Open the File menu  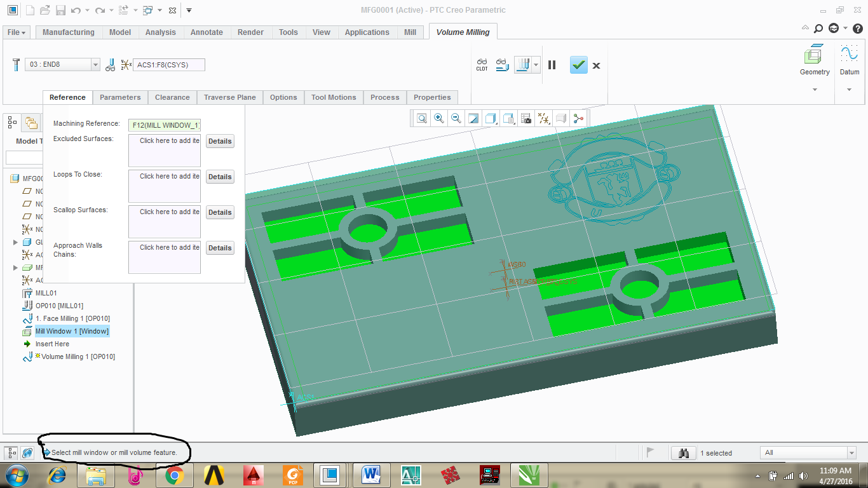[x=17, y=32]
